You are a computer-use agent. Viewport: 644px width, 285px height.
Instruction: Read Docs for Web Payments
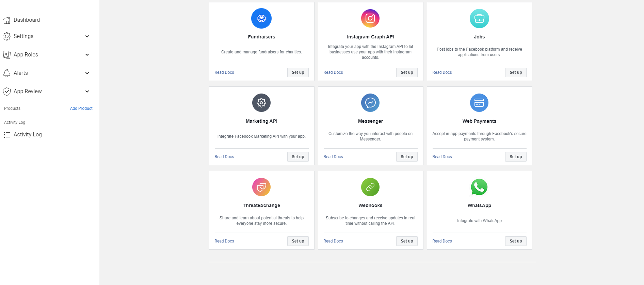pos(442,157)
